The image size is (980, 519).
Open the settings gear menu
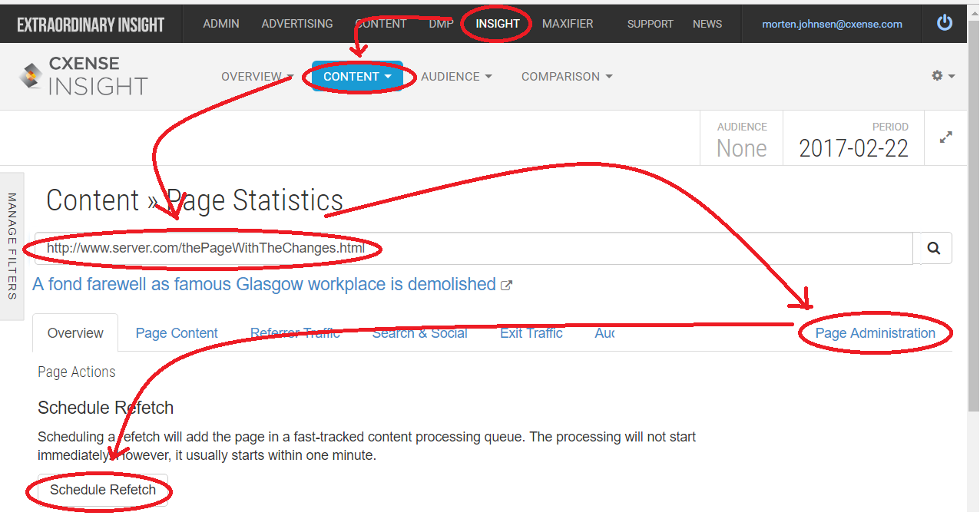coord(943,76)
